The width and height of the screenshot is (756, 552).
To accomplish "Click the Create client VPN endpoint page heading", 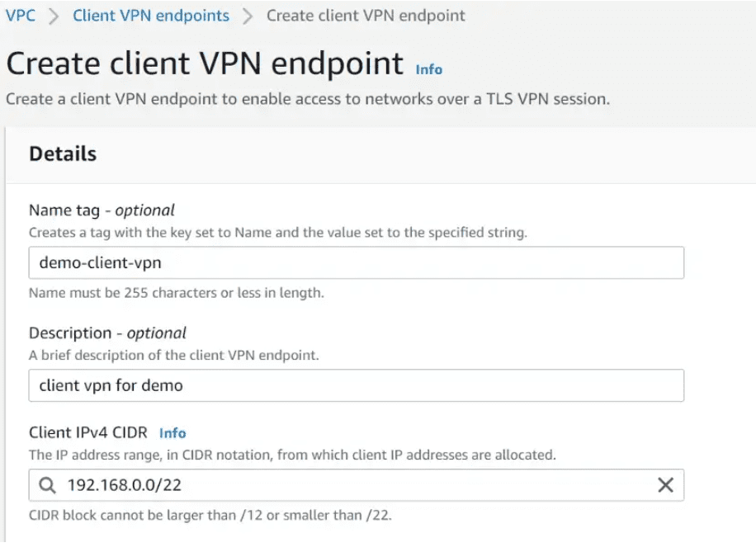I will click(x=205, y=64).
